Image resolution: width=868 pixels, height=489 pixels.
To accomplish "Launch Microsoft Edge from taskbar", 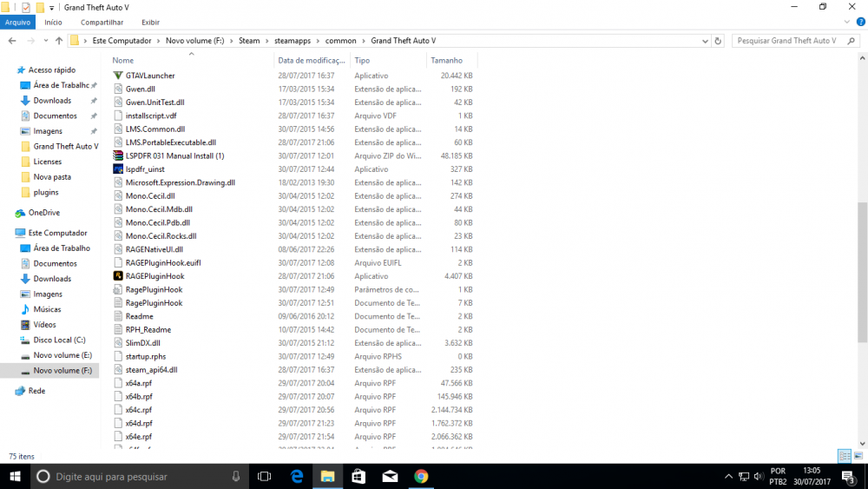I will tap(297, 476).
